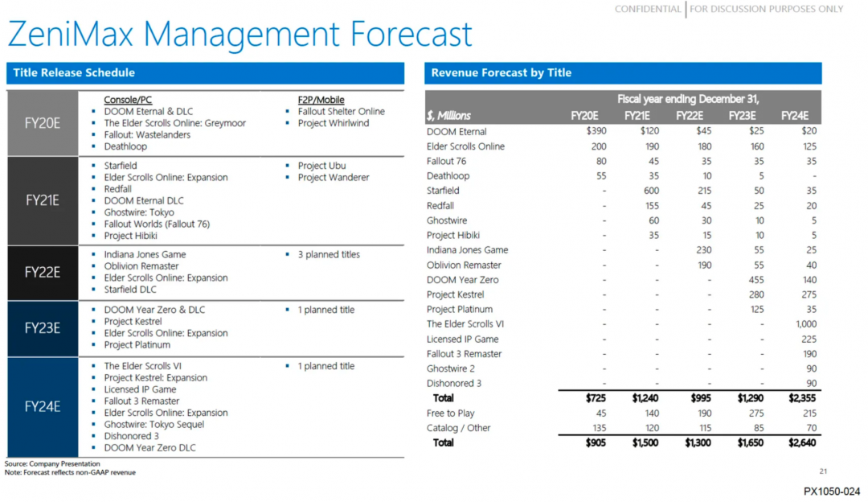Screen dimensions: 868x502
Task: Click the FY20E gray year block
Action: click(x=43, y=123)
